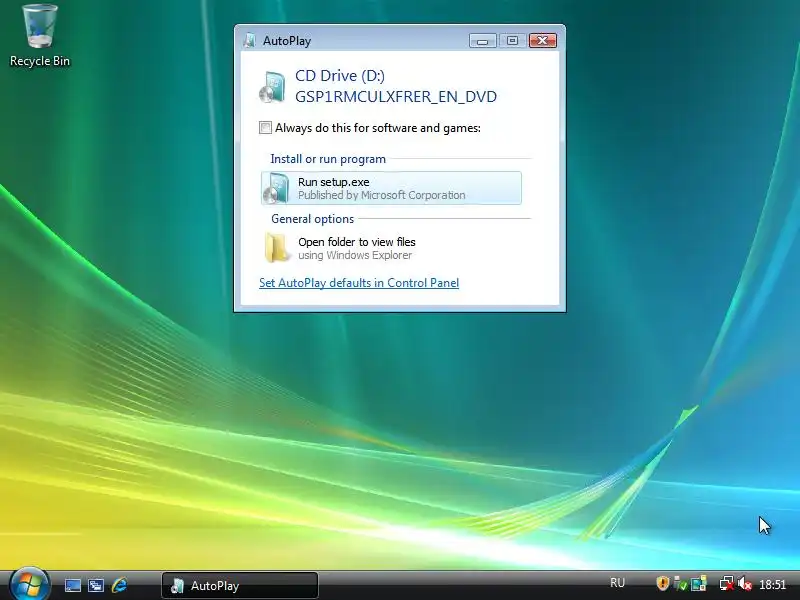Check 'Always do this for software and games'

coord(265,128)
